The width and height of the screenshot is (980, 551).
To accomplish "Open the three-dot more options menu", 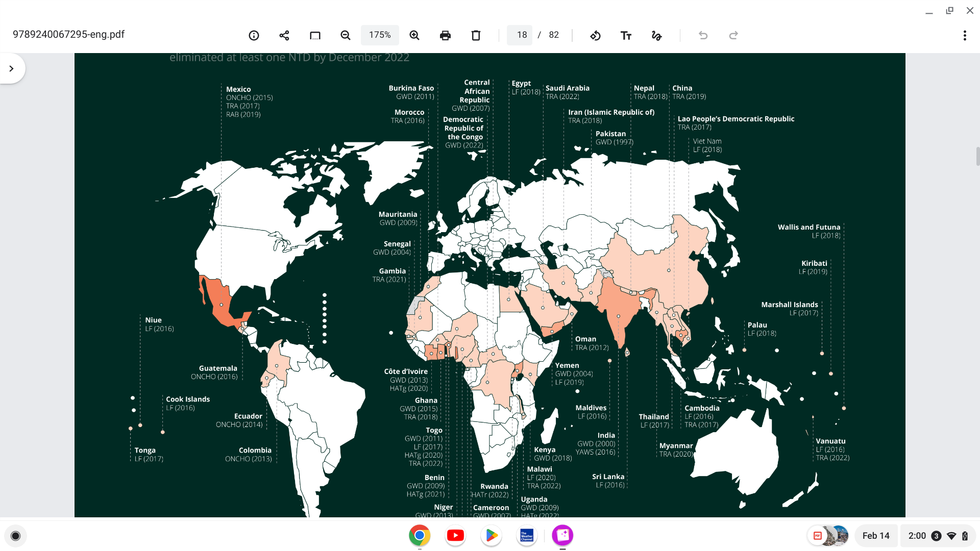I will click(964, 35).
